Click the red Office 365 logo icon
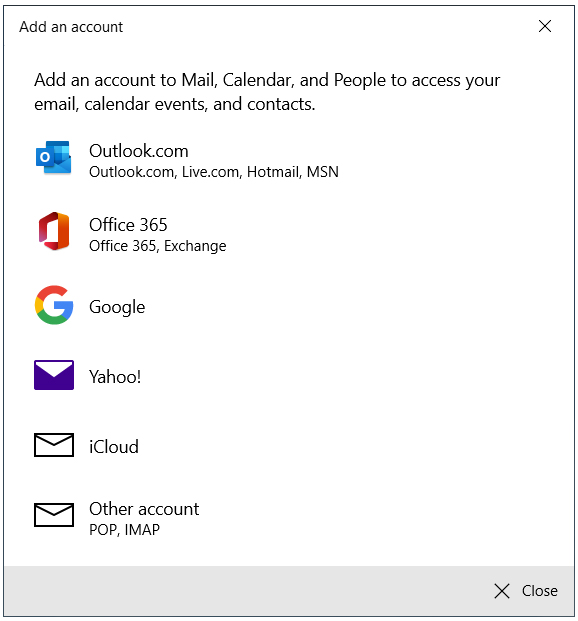This screenshot has width=578, height=621. point(54,231)
